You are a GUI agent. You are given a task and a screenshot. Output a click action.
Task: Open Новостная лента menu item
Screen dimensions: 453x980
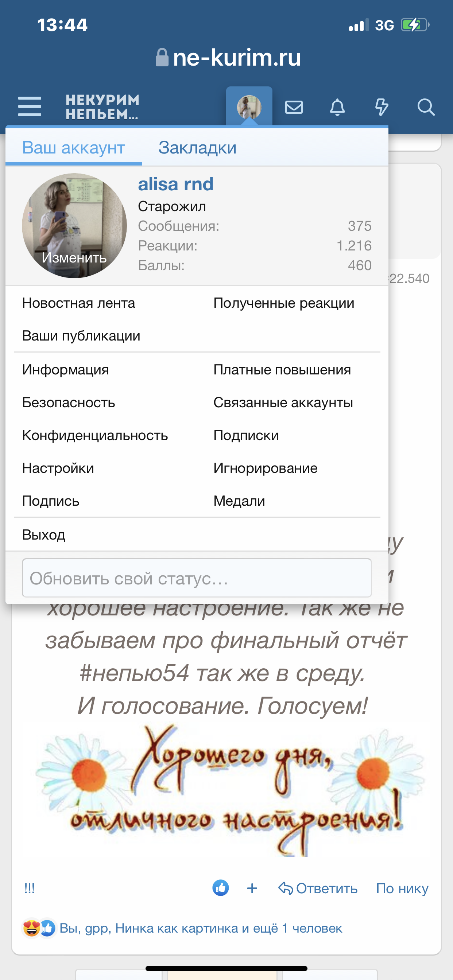(78, 303)
